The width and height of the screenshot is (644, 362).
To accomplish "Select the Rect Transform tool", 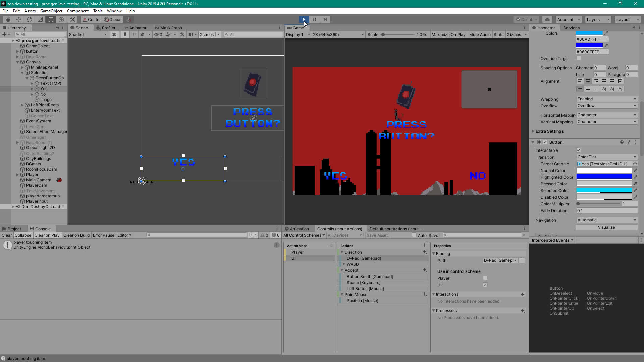I will [x=51, y=19].
